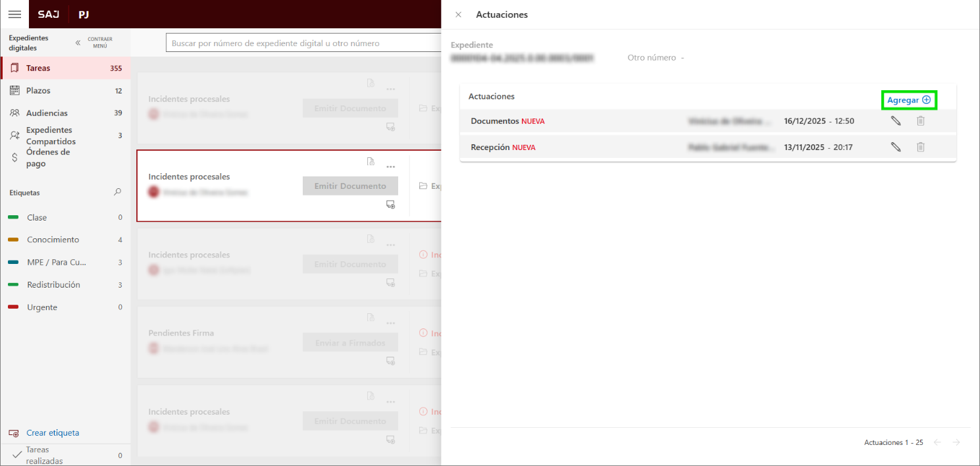Open the hamburger main menu
Screen dimensions: 980x466
click(14, 14)
